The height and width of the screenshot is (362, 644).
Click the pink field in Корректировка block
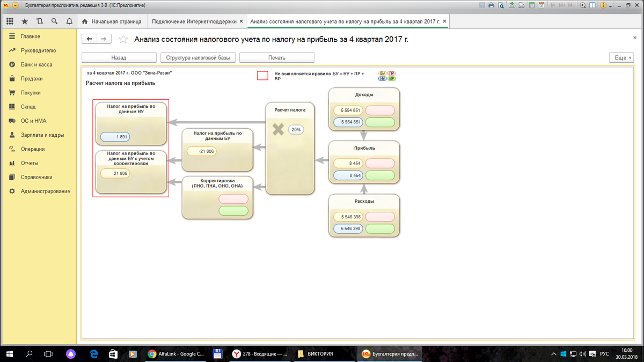[233, 199]
